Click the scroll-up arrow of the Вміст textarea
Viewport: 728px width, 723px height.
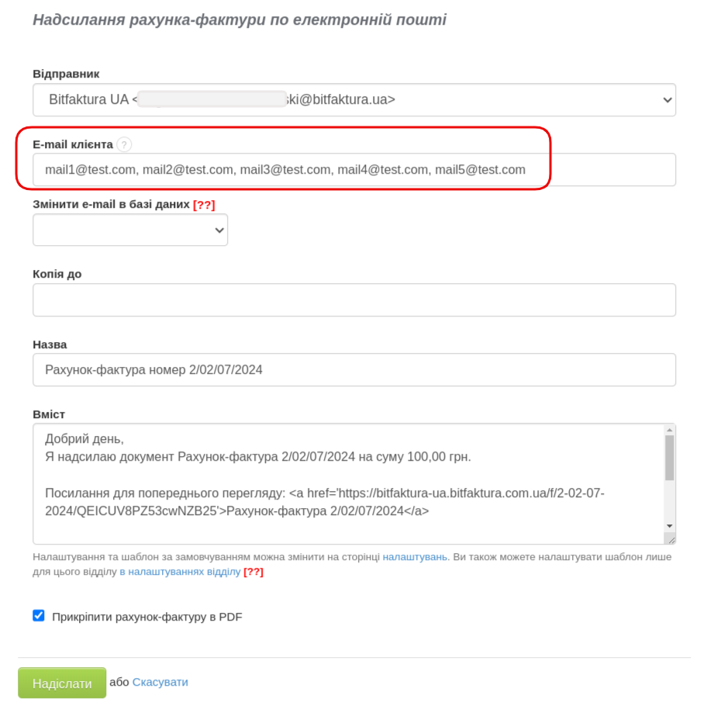click(x=670, y=430)
